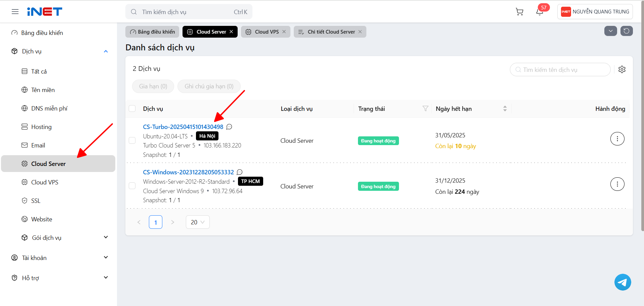Click Ghi chú gia hạn (0) button
This screenshot has height=306, width=644.
tap(209, 86)
